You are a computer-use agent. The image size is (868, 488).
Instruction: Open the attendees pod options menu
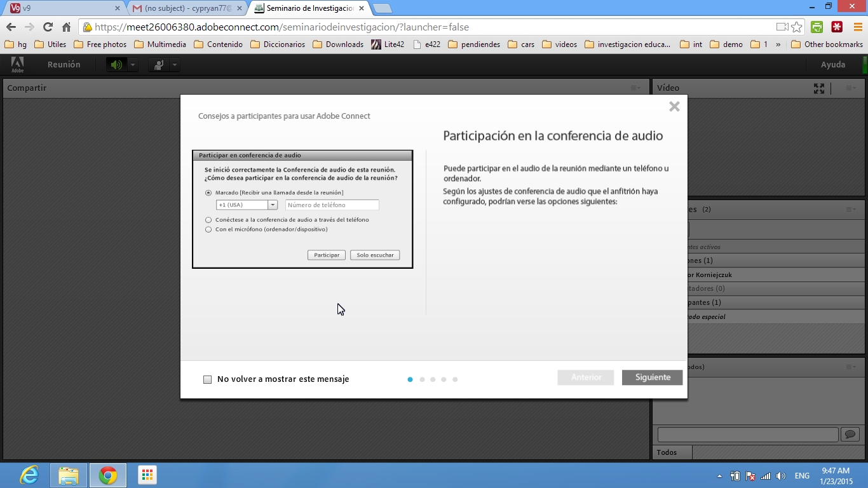coord(851,209)
